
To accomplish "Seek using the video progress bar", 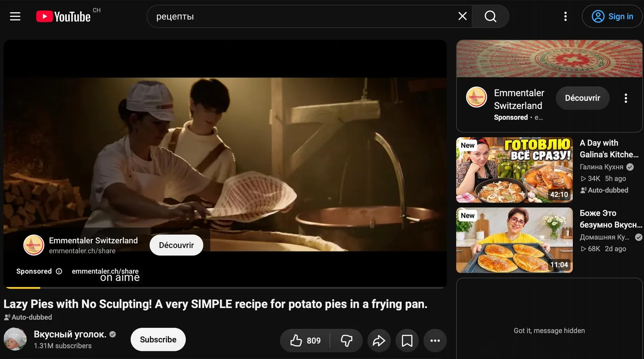I will pyautogui.click(x=225, y=287).
